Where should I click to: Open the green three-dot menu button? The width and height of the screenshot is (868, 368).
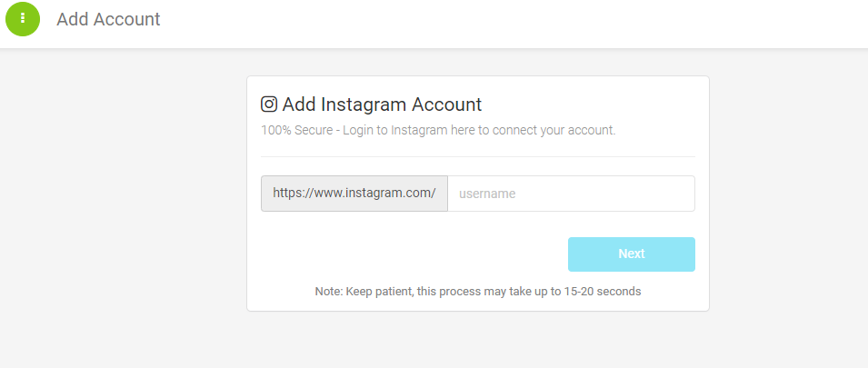click(23, 19)
